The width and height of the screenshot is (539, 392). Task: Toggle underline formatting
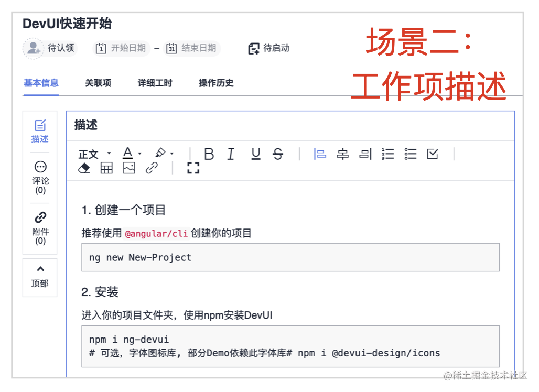[256, 154]
